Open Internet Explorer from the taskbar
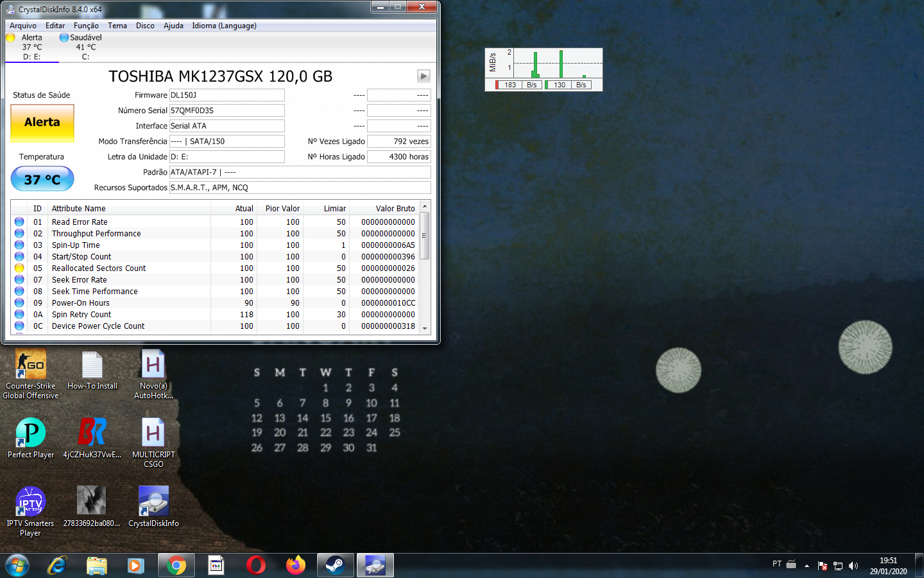Viewport: 924px width, 578px height. [57, 566]
